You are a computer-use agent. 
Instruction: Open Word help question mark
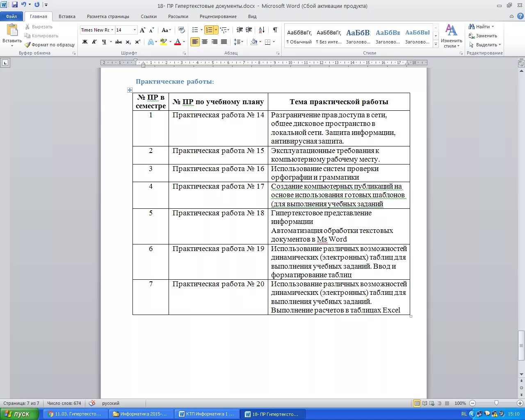click(520, 16)
